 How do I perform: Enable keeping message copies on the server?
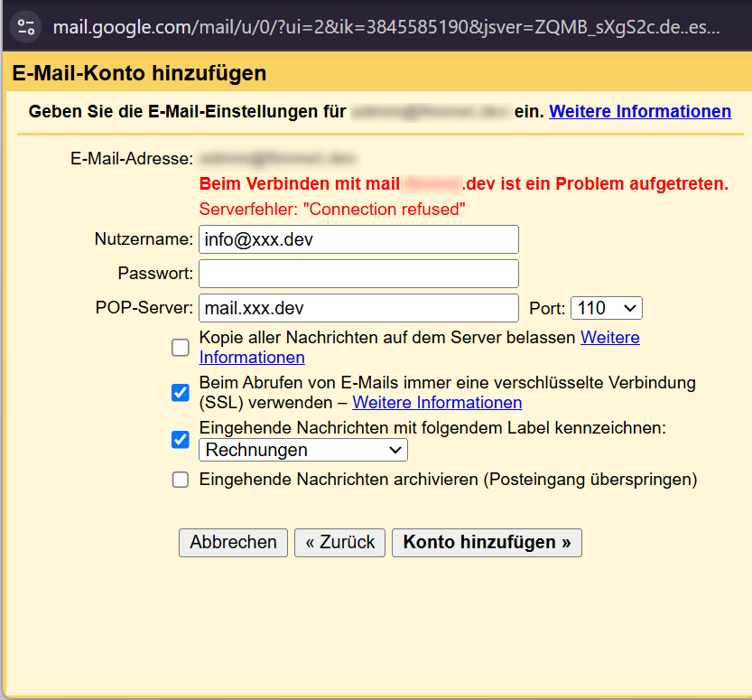coord(180,347)
